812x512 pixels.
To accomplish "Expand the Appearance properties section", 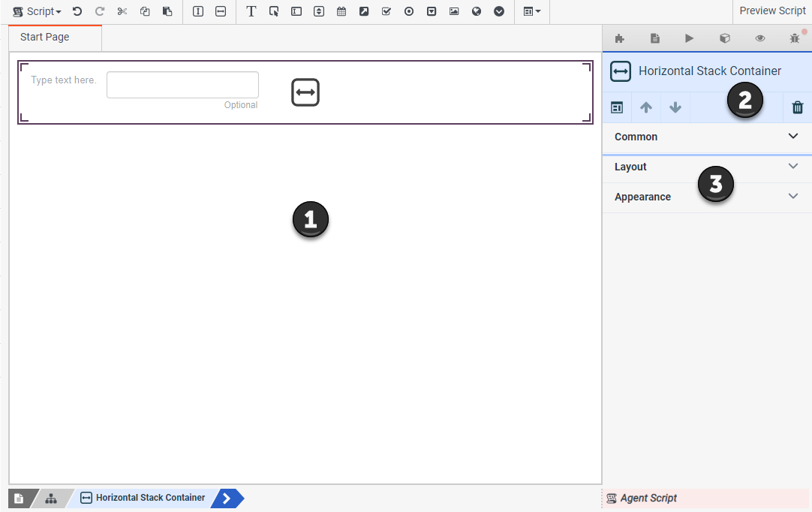I will click(707, 197).
